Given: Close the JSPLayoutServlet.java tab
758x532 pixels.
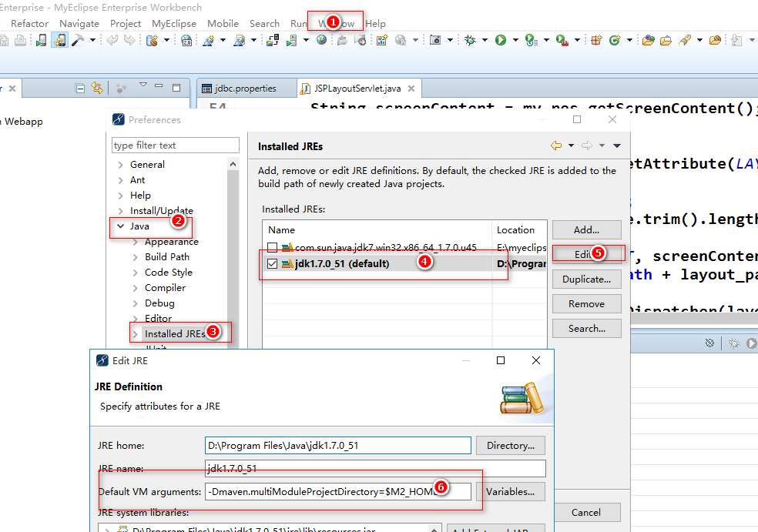Looking at the screenshot, I should click(x=411, y=89).
